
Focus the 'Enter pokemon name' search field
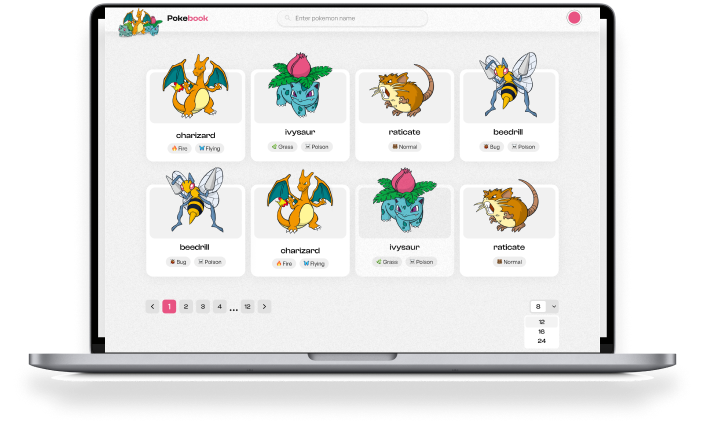[352, 18]
